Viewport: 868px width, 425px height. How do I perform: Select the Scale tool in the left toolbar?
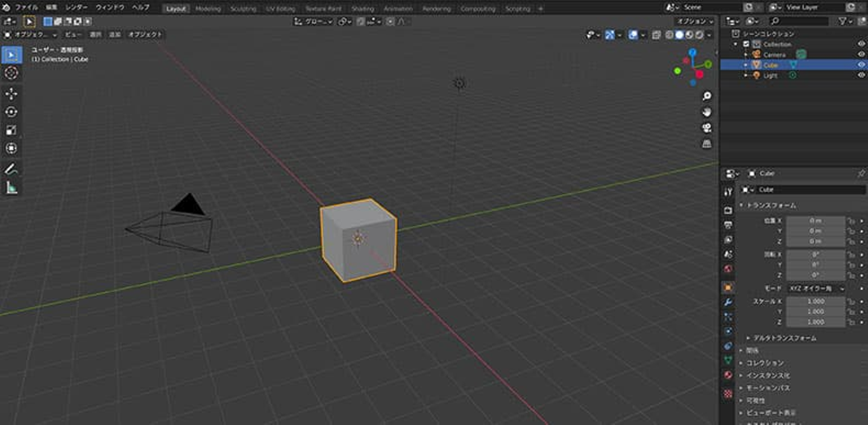(x=11, y=130)
